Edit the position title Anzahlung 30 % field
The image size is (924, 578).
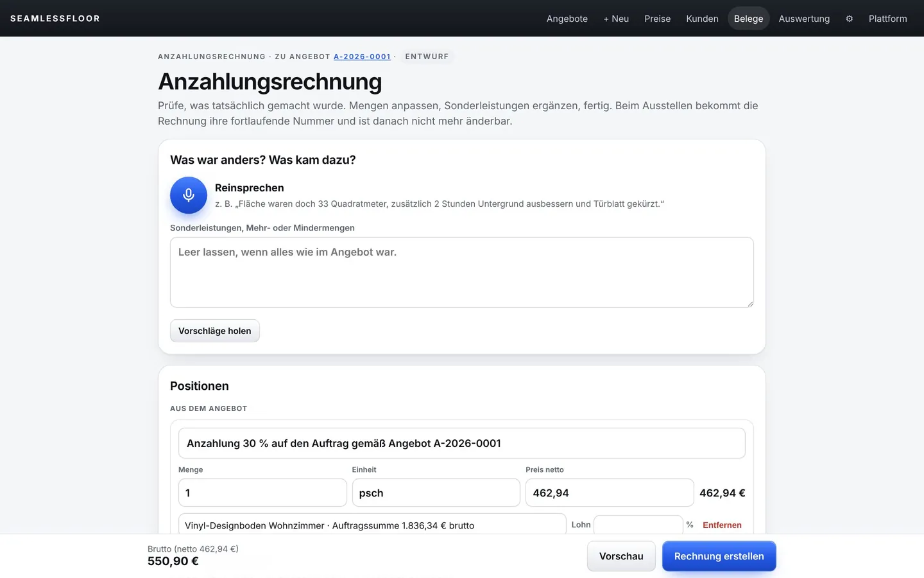click(462, 443)
